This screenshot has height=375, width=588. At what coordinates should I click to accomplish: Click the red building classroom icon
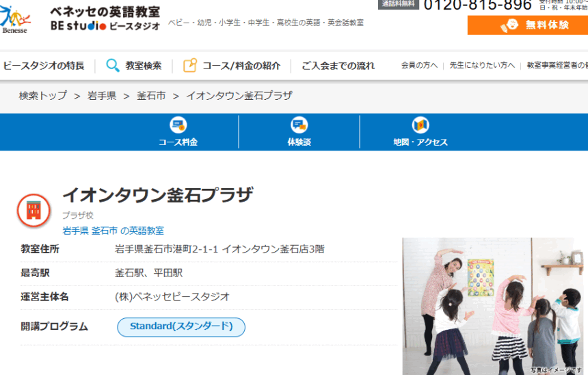click(34, 211)
